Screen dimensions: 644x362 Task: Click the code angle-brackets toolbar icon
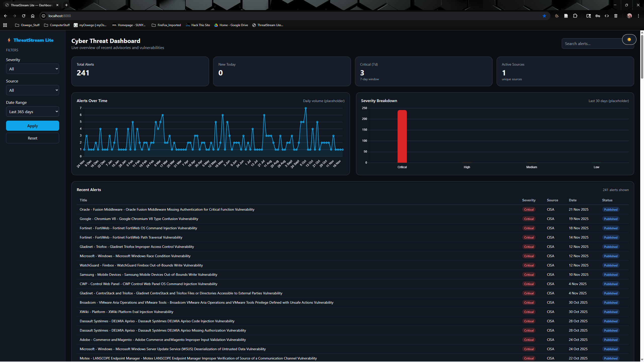point(607,16)
